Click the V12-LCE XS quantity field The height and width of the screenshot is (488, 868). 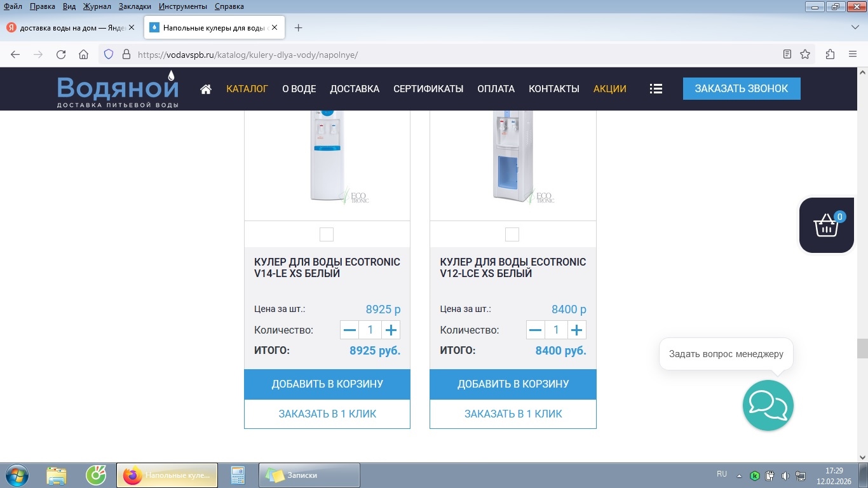point(556,330)
